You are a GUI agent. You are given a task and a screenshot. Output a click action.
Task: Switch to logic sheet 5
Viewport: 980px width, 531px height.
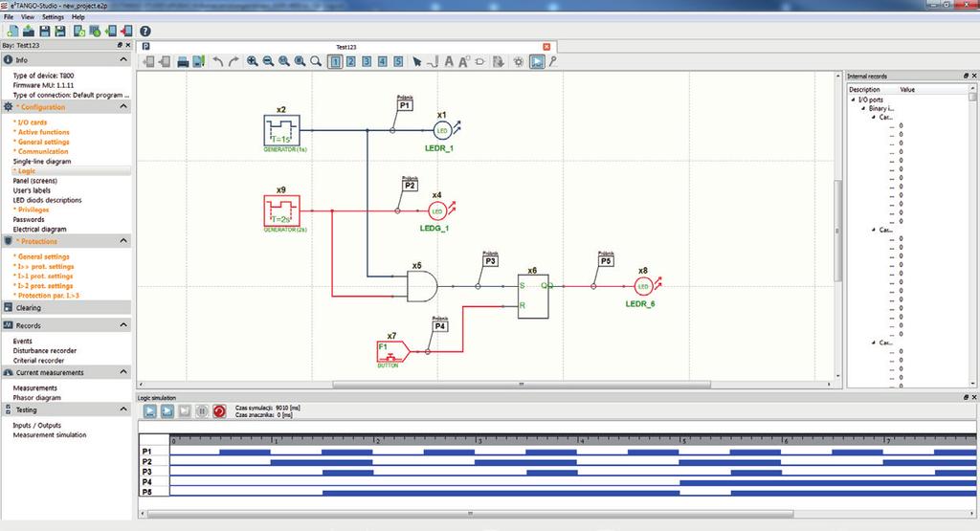click(398, 61)
